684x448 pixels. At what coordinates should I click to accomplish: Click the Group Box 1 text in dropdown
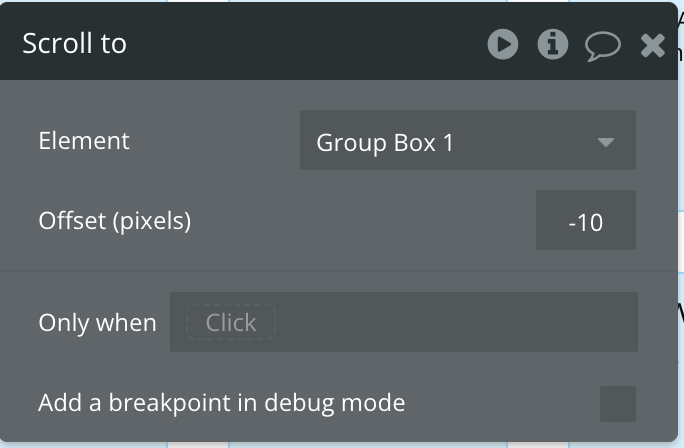(385, 142)
